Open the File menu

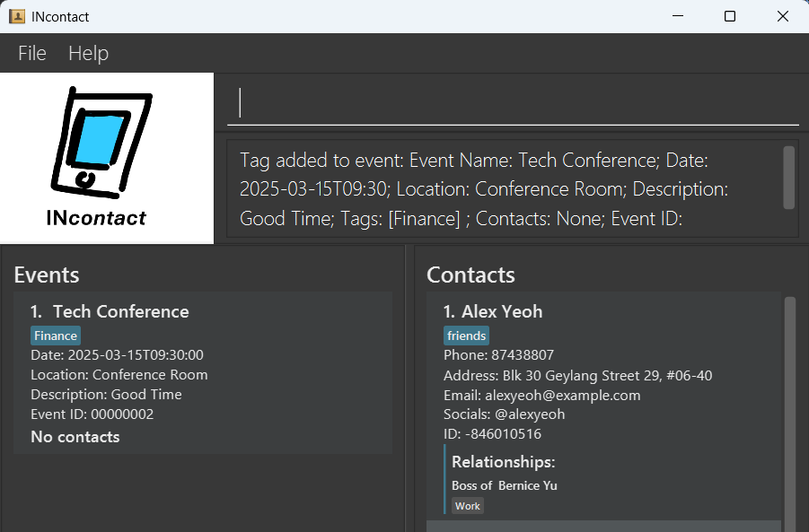[x=32, y=54]
